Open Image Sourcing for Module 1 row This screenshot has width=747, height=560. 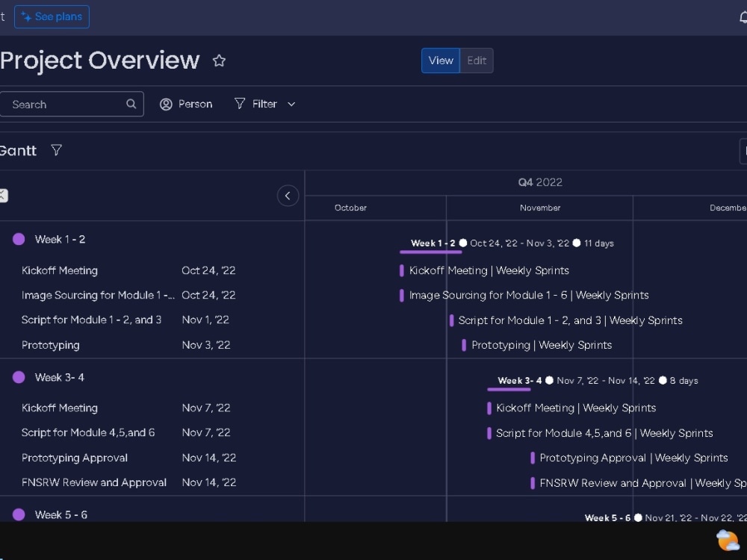98,295
